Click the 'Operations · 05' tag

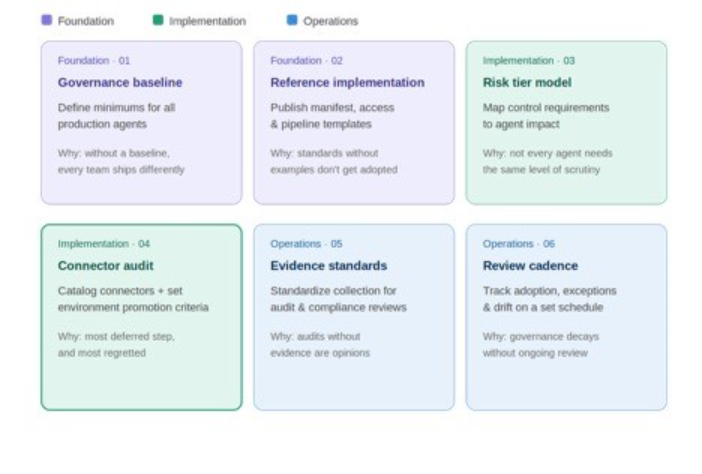click(306, 243)
